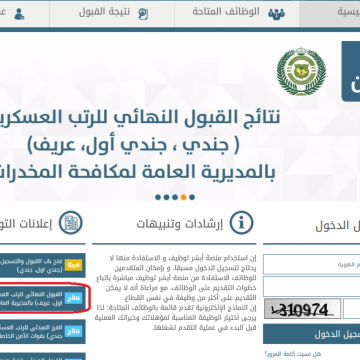Click the ID number input field
Viewport: 360px width, 360px height.
312,265
